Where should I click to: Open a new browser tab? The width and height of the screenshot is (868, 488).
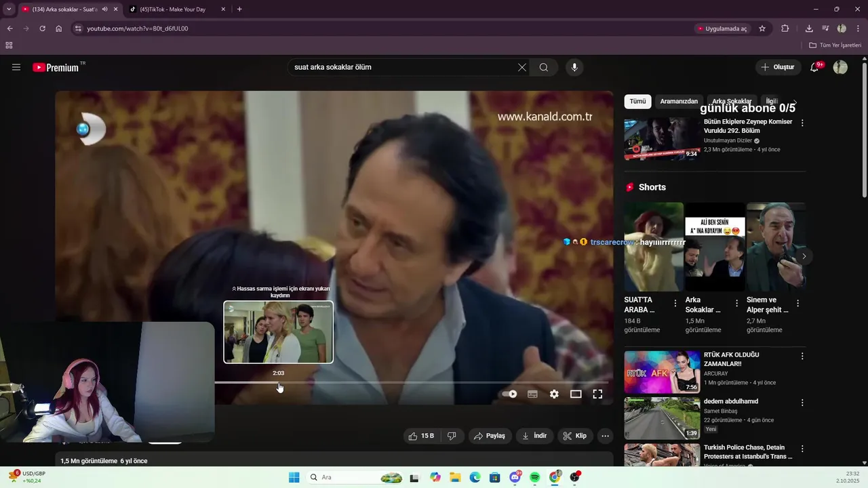pos(239,9)
